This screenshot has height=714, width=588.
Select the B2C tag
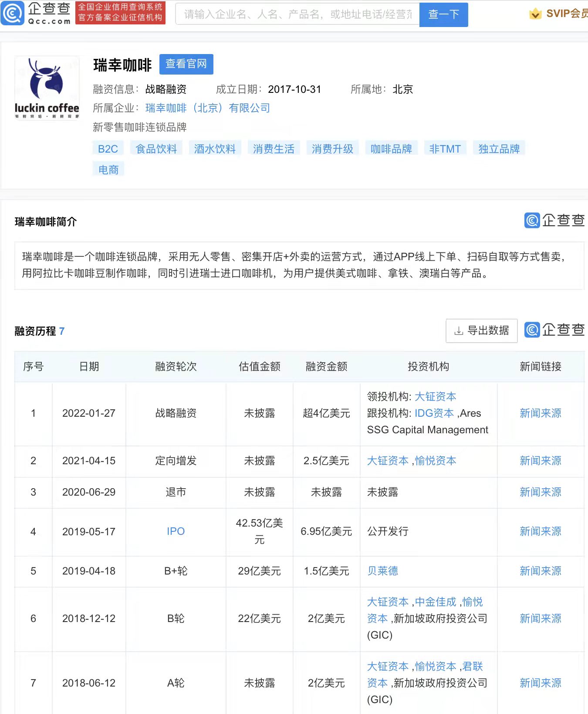click(108, 149)
